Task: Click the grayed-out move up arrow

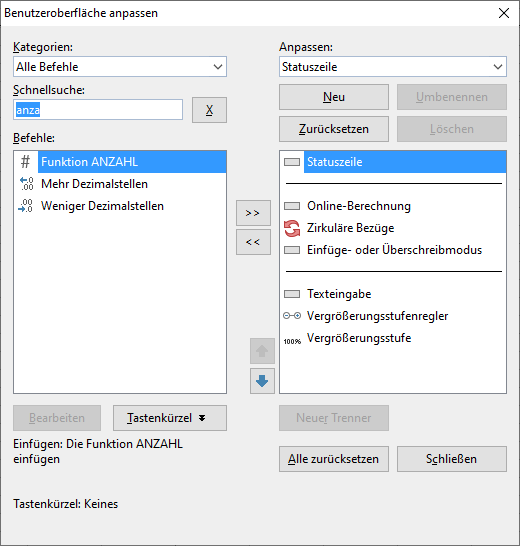Action: (x=262, y=351)
